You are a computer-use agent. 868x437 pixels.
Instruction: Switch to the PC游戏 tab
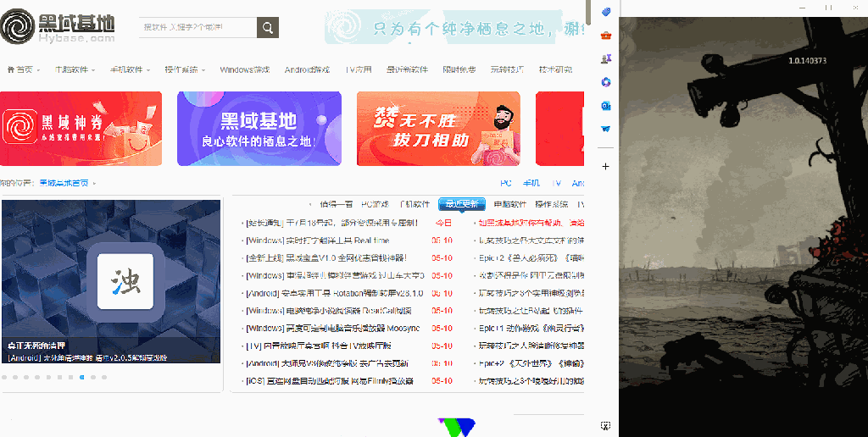click(x=375, y=204)
